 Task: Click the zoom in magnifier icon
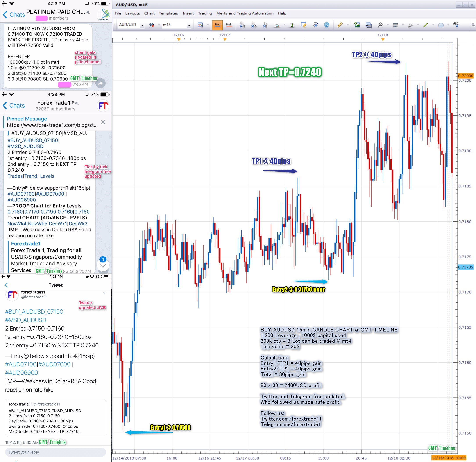(x=242, y=25)
